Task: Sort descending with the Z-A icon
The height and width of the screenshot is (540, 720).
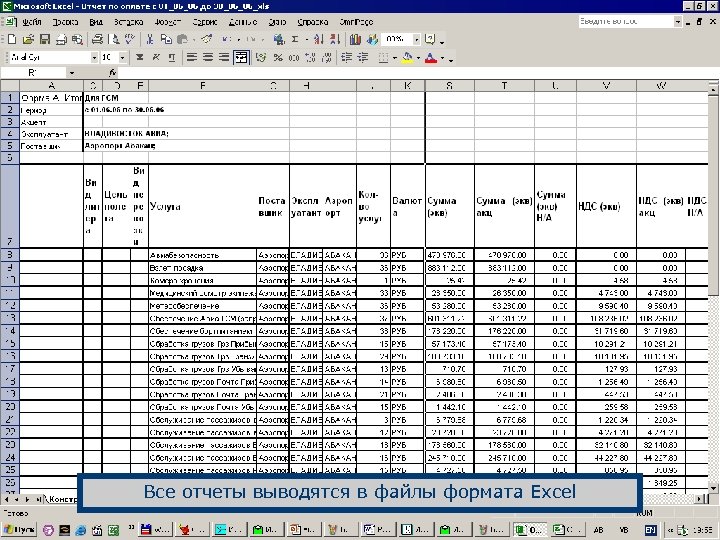Action: click(335, 39)
